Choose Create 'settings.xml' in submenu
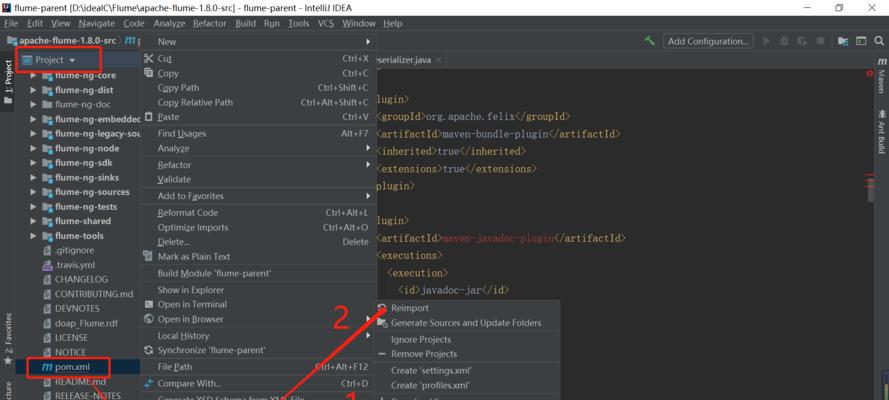 pos(467,371)
